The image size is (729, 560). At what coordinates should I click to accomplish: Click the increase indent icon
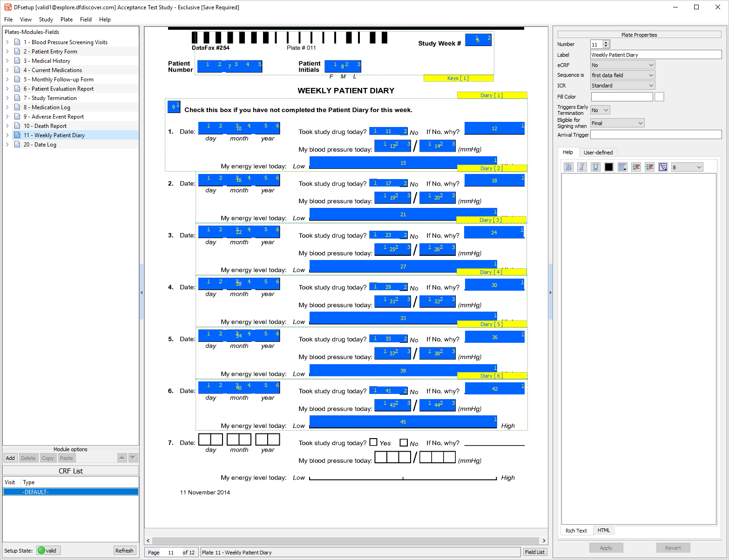(x=649, y=167)
